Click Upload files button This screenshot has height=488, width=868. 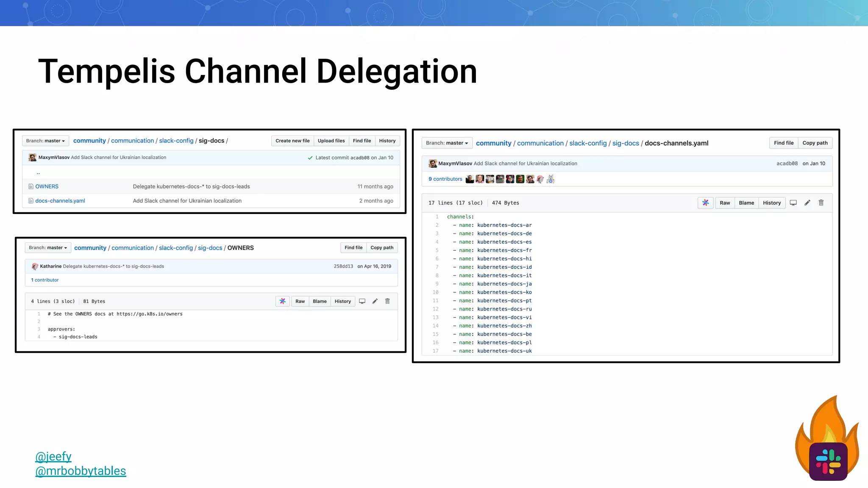(x=331, y=141)
